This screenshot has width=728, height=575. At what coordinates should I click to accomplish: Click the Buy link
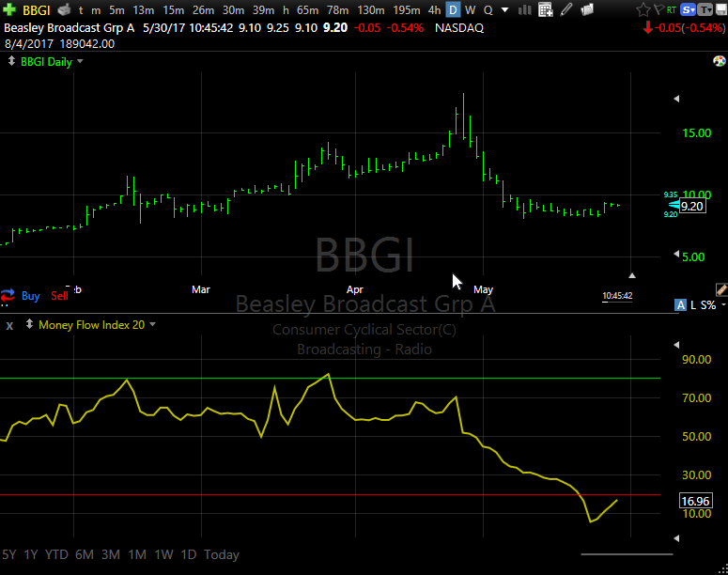click(x=31, y=296)
